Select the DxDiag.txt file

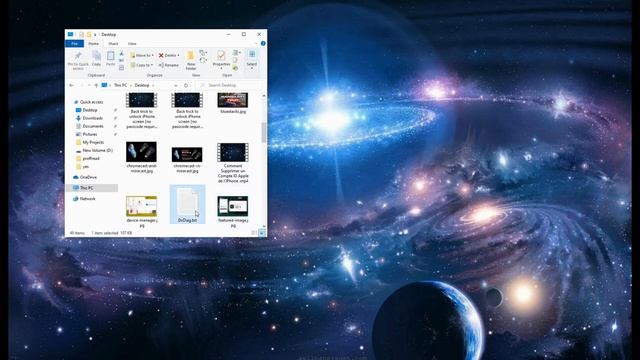point(187,204)
